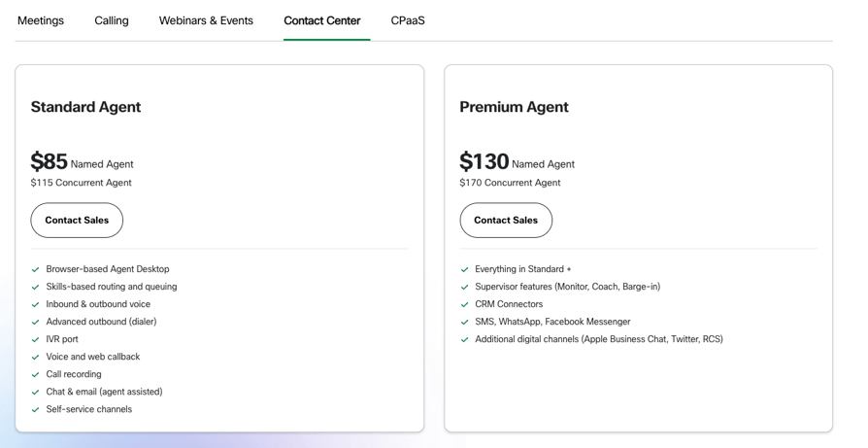Click the Premium Agent heading

515,107
